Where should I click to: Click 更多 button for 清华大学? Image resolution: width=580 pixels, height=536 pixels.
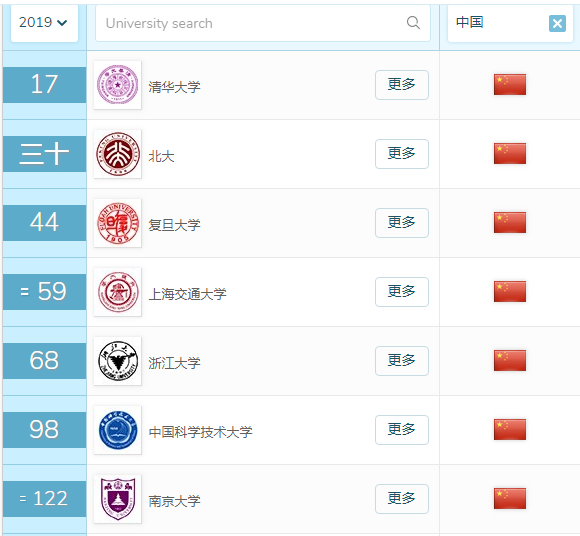click(402, 85)
